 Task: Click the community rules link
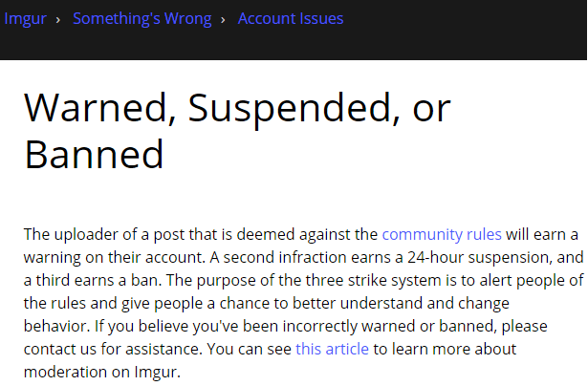tap(442, 235)
